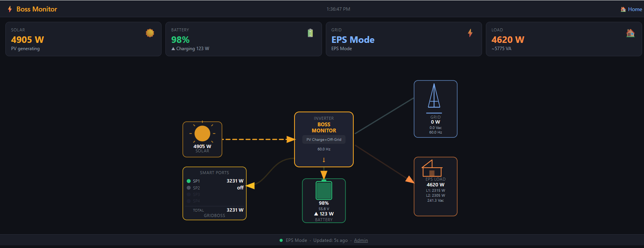Click the down arrow inside inverter box
Screen dimensions: 644x248
[x=324, y=160]
